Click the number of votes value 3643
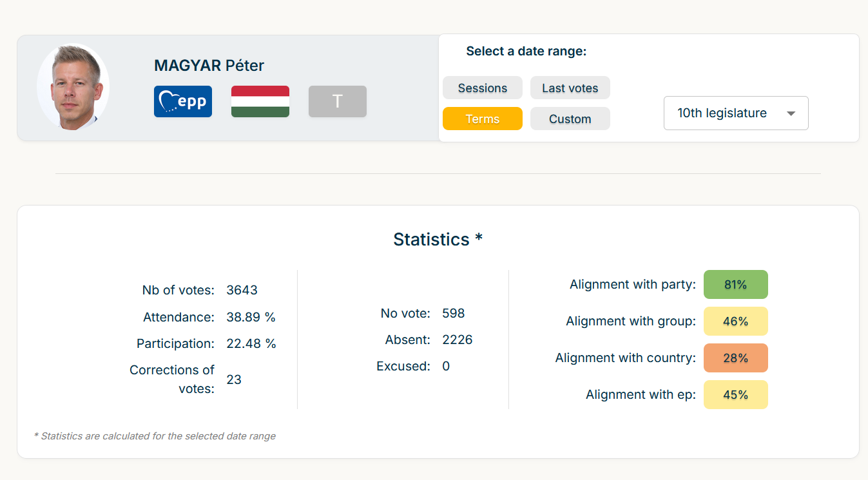Screen dimensions: 868x480 point(242,291)
